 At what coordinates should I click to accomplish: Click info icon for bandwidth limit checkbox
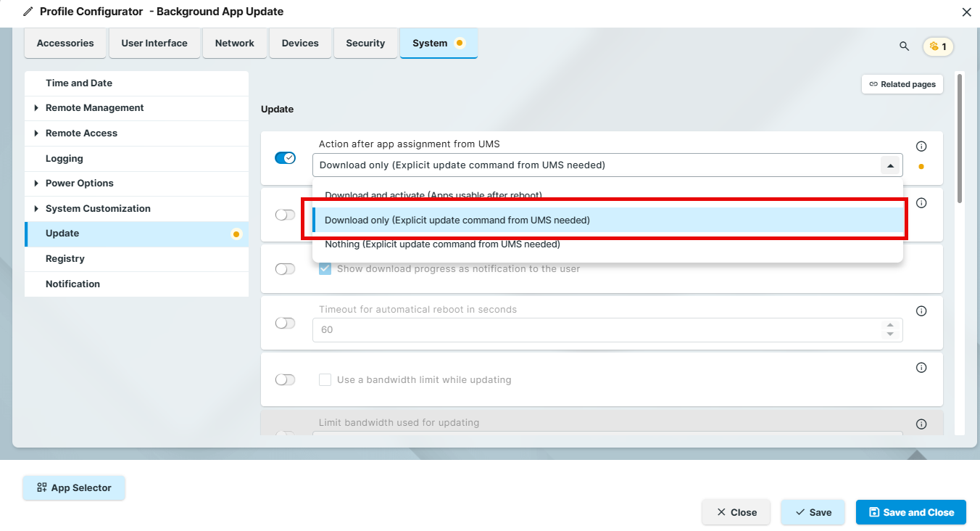(x=921, y=368)
